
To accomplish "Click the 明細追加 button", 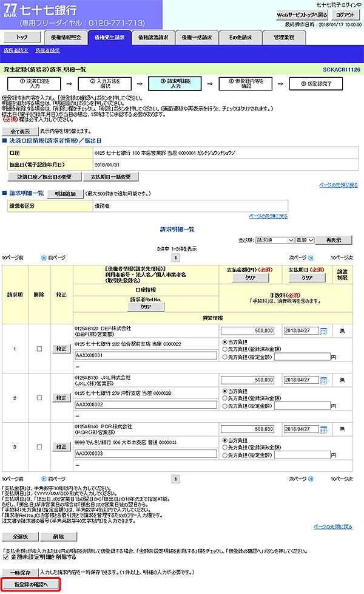I will coord(66,194).
